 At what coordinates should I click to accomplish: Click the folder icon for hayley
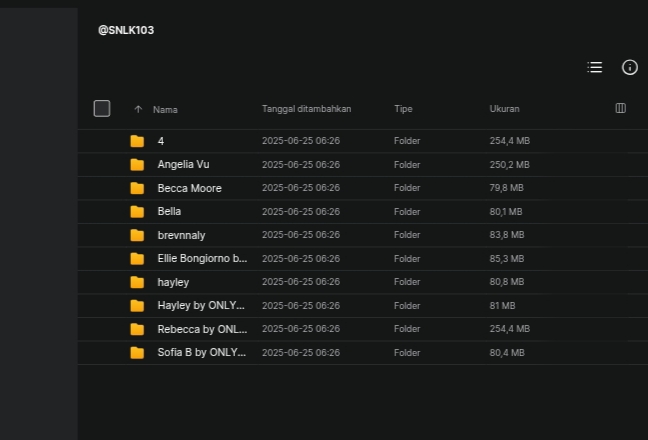pyautogui.click(x=137, y=282)
